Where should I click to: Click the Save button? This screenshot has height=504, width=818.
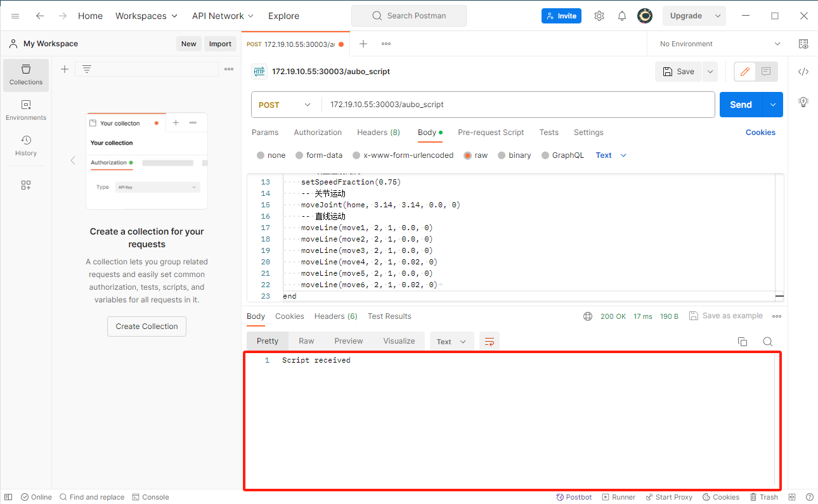click(x=678, y=72)
